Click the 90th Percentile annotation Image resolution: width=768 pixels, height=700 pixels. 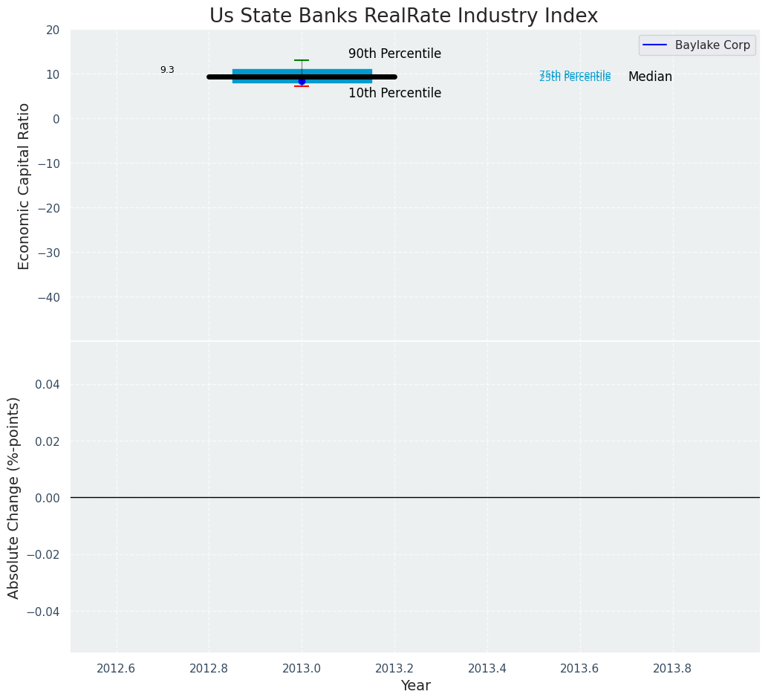[x=394, y=54]
